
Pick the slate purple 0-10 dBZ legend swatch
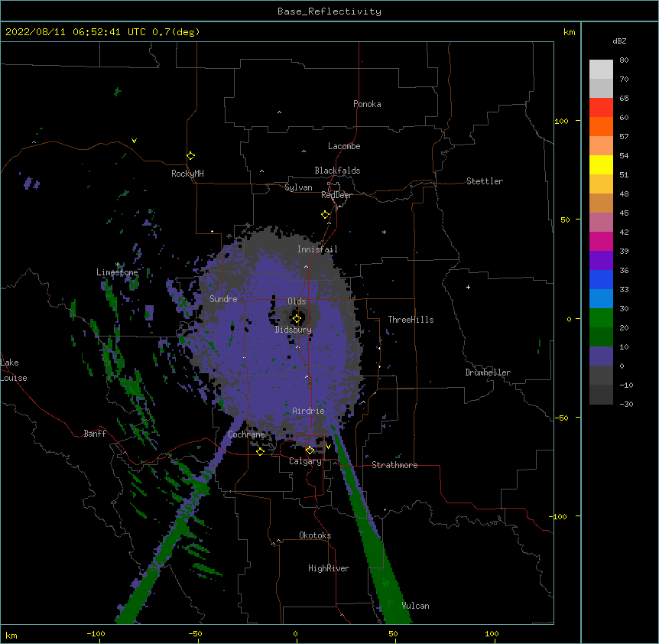[601, 356]
